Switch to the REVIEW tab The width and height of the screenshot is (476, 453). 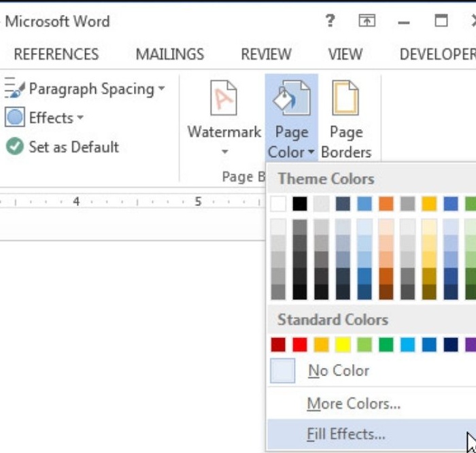pos(266,54)
